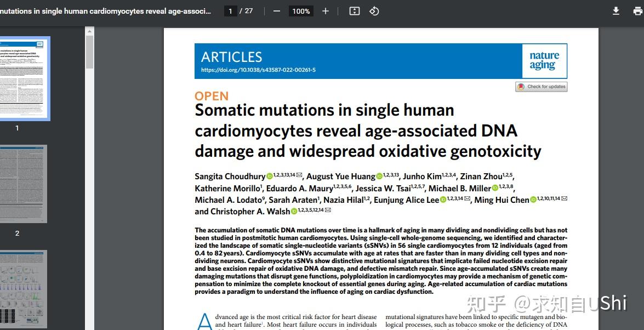Open the third page thumbnail with figures
The width and height of the screenshot is (644, 330).
click(23, 289)
